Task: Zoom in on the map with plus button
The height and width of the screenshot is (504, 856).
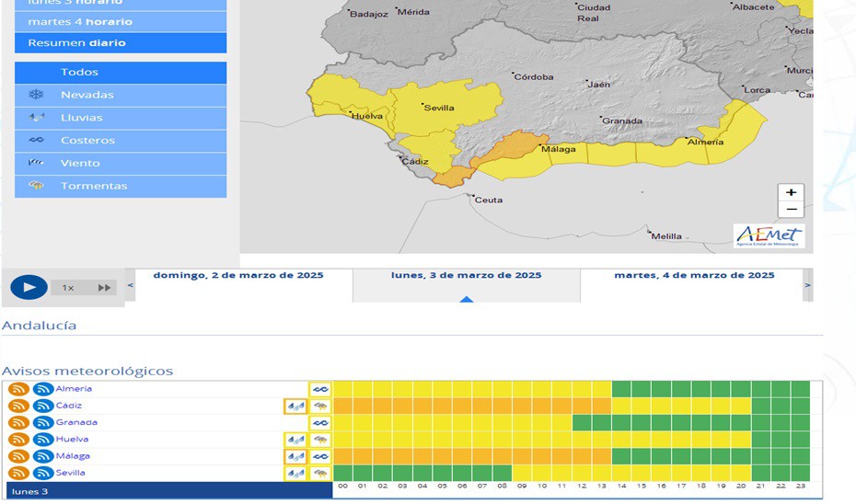Action: tap(791, 192)
